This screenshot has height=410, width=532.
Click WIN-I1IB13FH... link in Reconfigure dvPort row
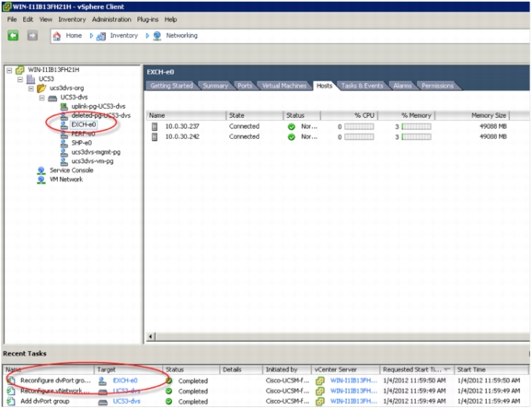353,381
